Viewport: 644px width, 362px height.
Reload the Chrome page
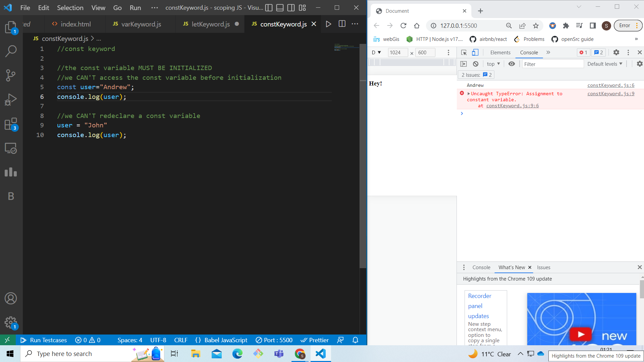[x=403, y=25]
